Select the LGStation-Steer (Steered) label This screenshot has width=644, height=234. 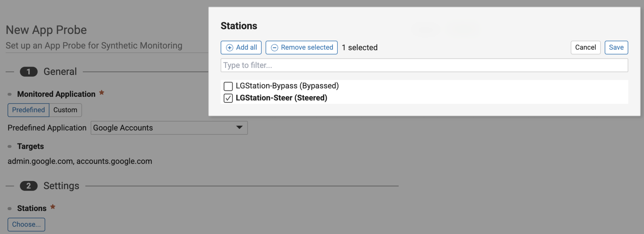pyautogui.click(x=281, y=98)
